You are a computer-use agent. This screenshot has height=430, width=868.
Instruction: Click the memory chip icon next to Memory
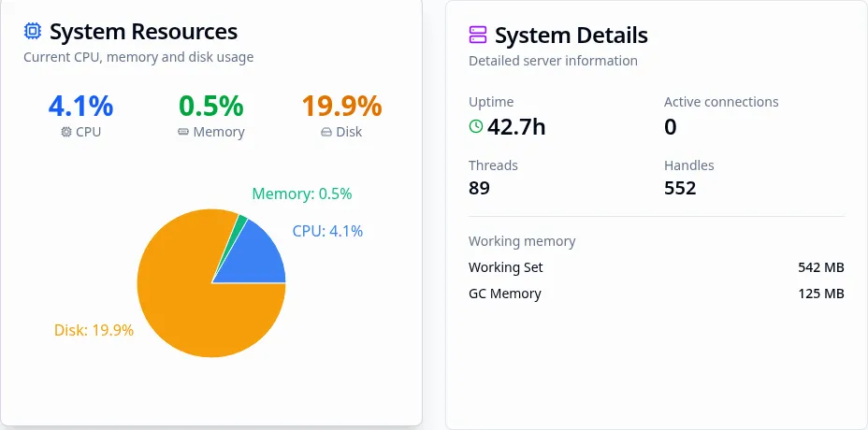tap(183, 132)
